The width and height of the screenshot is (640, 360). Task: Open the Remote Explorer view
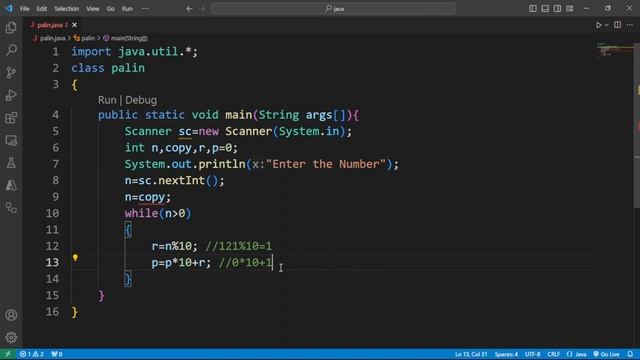pyautogui.click(x=11, y=141)
